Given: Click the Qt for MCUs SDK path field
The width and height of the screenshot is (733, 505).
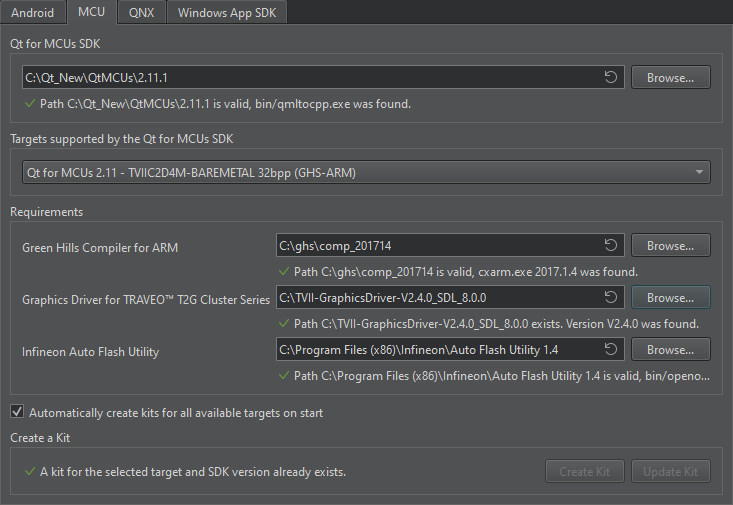Looking at the screenshot, I should (x=310, y=77).
